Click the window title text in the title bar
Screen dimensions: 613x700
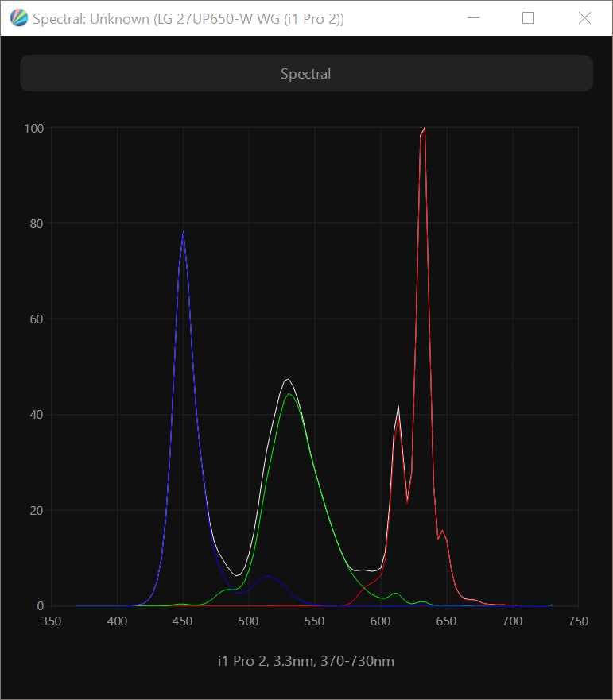[x=188, y=18]
